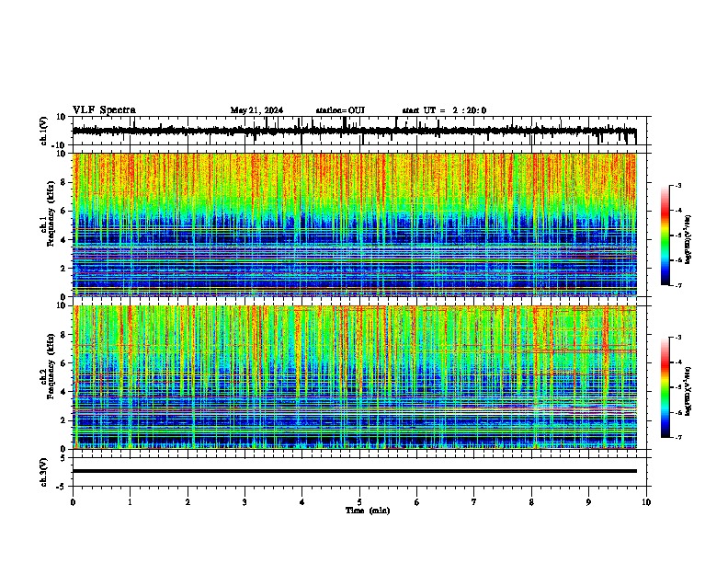The width and height of the screenshot is (728, 563).
Task: Click the color scale bar beside ch.1 spectrogram
Action: (665, 236)
